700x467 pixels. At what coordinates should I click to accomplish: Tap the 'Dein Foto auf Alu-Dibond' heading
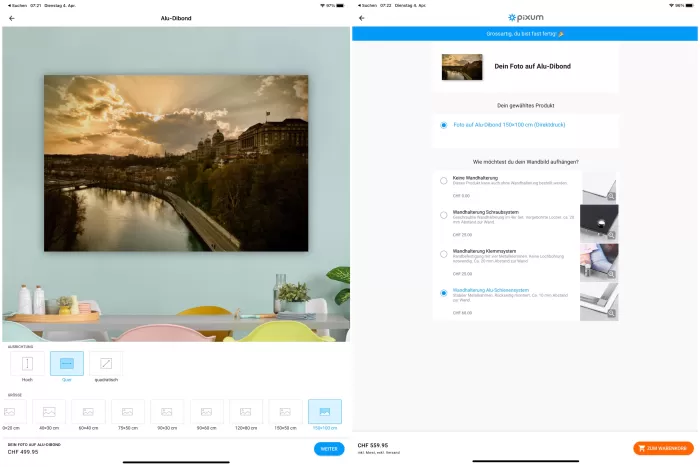[x=533, y=66]
